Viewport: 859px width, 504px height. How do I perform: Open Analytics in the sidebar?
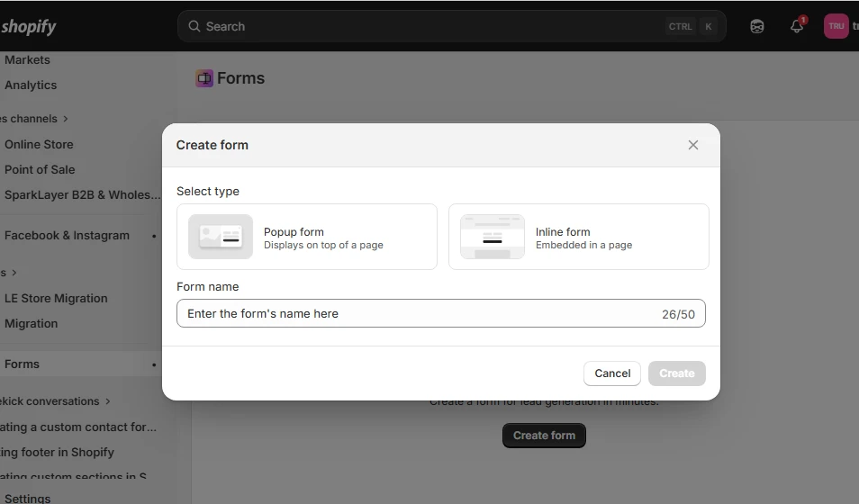click(x=31, y=85)
